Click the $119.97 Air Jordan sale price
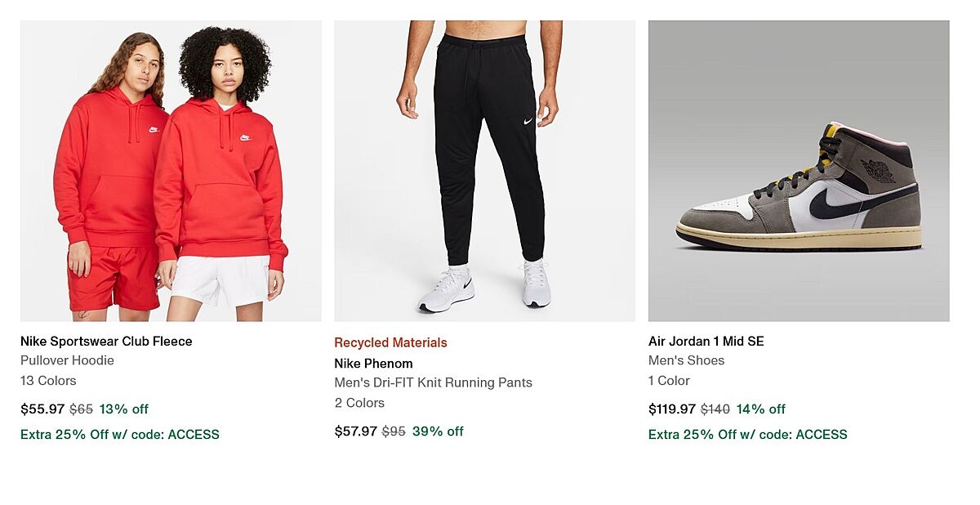 point(672,409)
